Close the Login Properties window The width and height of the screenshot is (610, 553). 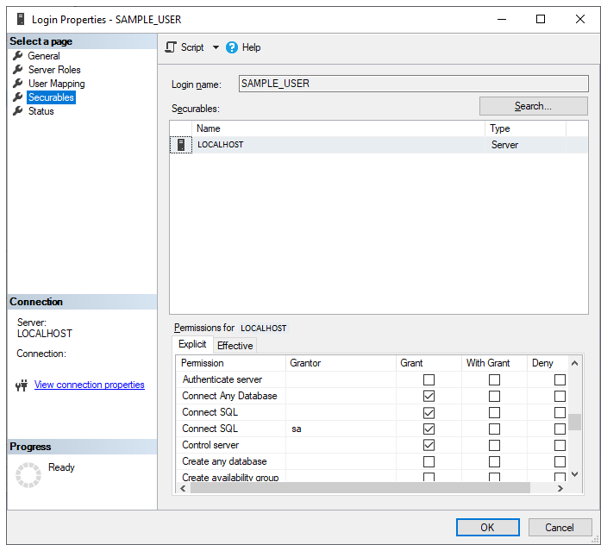coord(580,19)
